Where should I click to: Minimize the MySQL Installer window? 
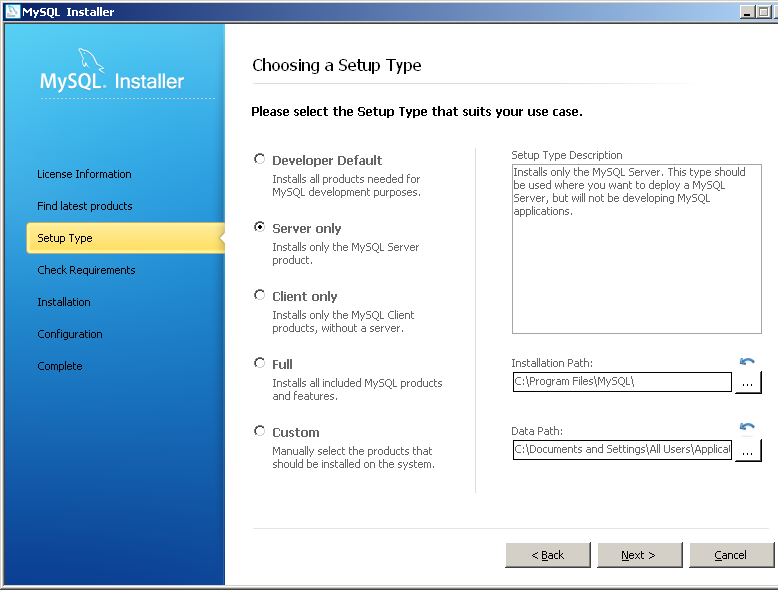point(747,12)
